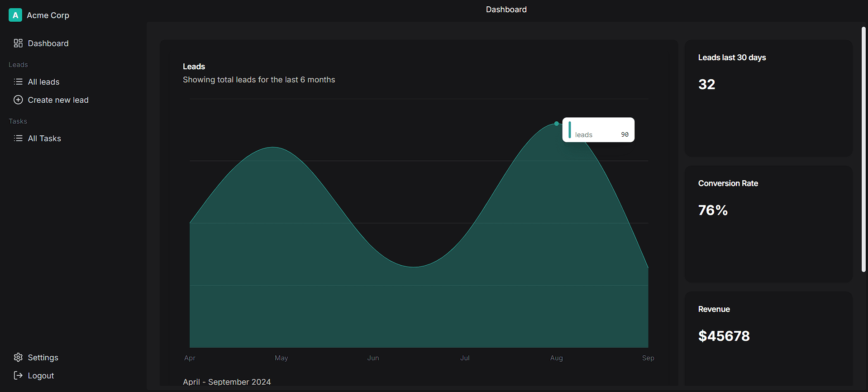
Task: Select the Create new lead link
Action: 58,100
